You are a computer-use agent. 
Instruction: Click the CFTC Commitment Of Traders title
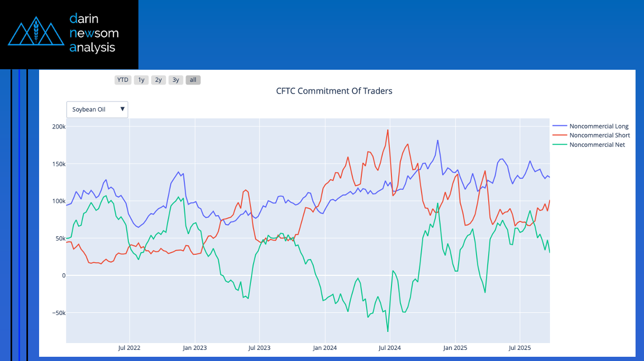coord(334,91)
